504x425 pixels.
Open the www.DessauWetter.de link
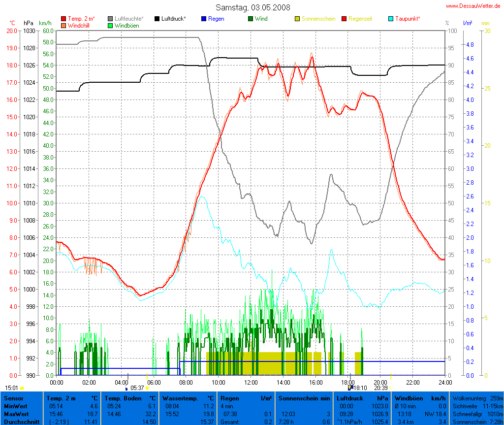click(x=473, y=6)
